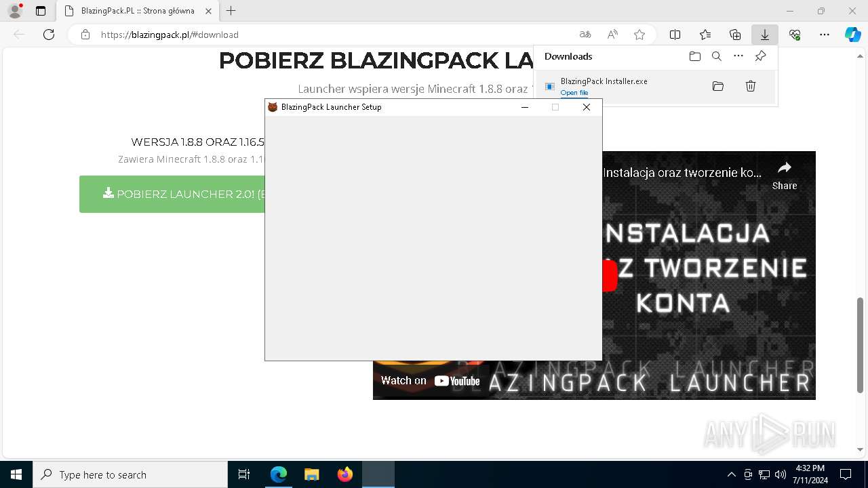The height and width of the screenshot is (488, 868).
Task: Click the Open file link
Action: (574, 93)
